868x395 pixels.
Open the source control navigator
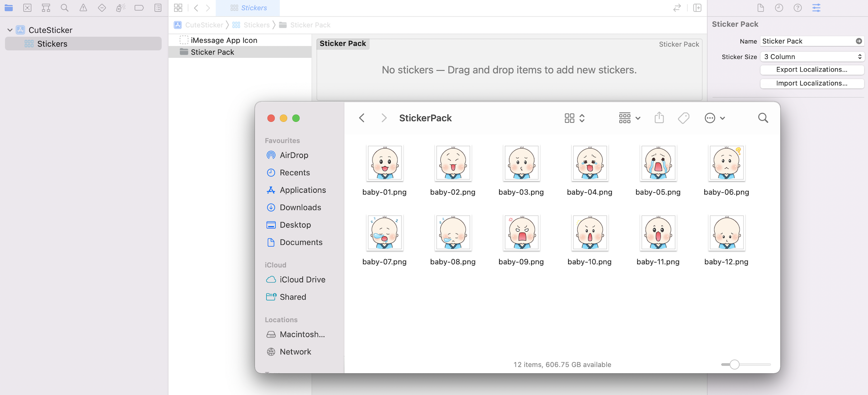tap(28, 8)
